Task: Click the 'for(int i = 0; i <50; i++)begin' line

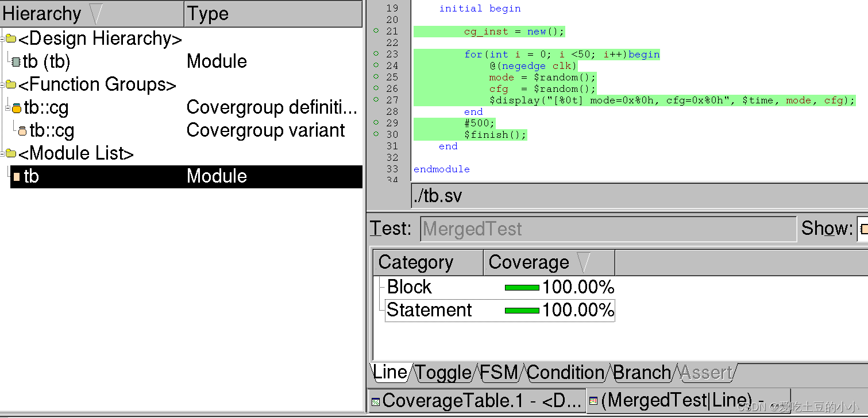Action: coord(562,55)
